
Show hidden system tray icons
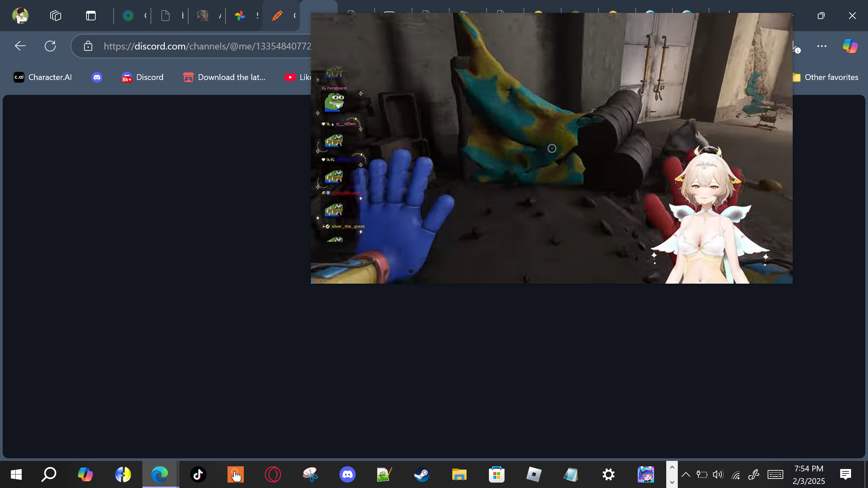point(686,474)
